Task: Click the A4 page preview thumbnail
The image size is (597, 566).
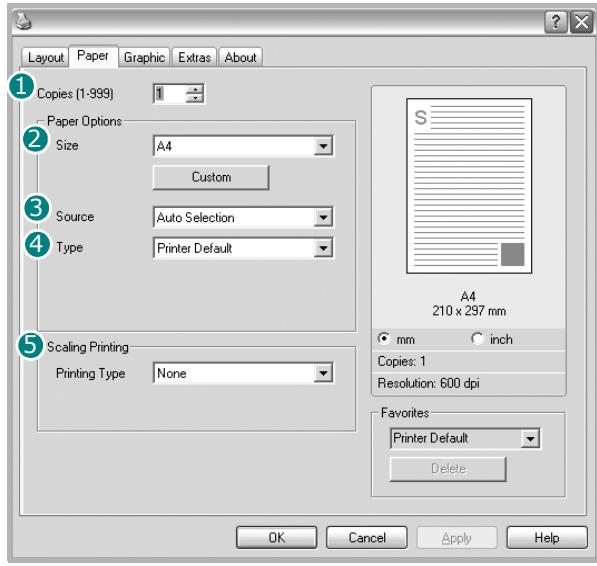Action: [469, 186]
